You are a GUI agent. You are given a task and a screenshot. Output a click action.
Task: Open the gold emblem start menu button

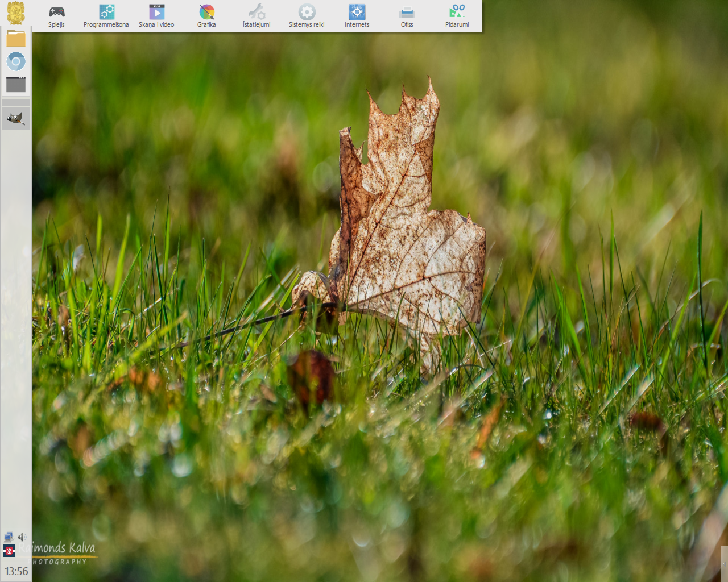click(16, 13)
